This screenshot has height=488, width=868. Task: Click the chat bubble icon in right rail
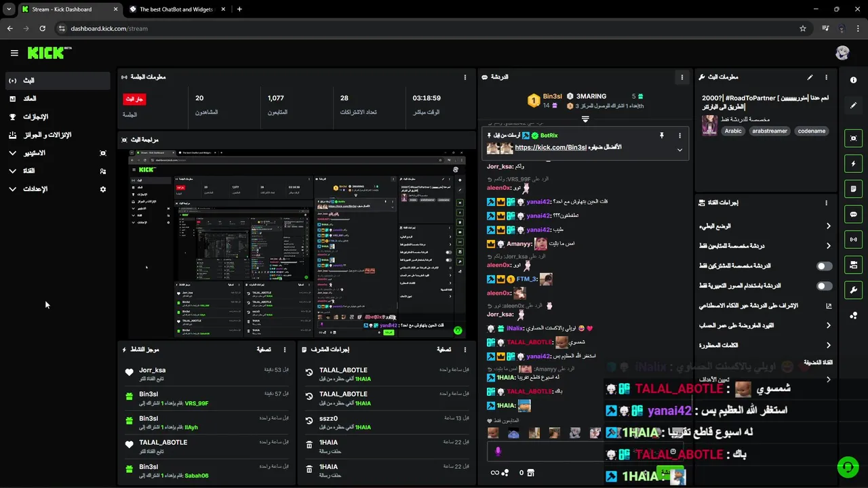[x=854, y=214]
